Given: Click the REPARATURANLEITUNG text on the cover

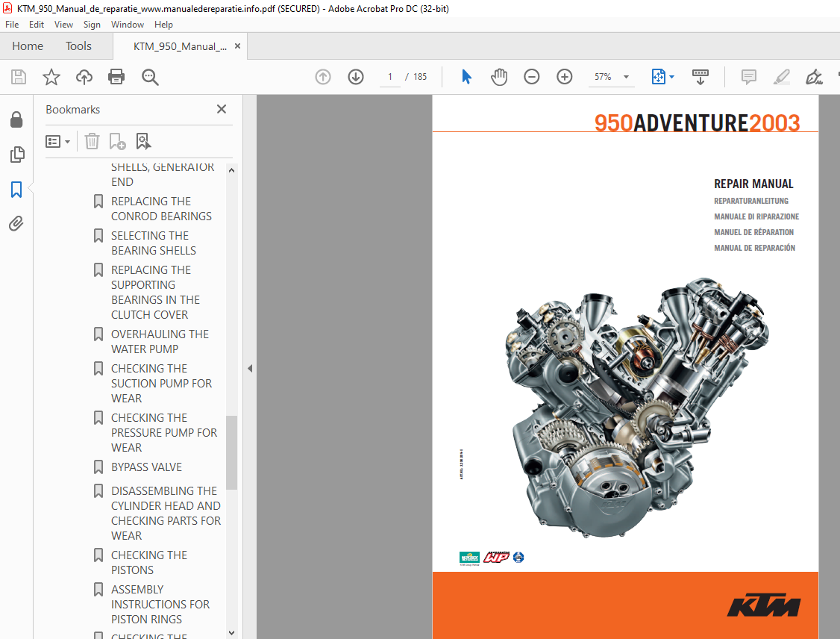Looking at the screenshot, I should [x=751, y=201].
